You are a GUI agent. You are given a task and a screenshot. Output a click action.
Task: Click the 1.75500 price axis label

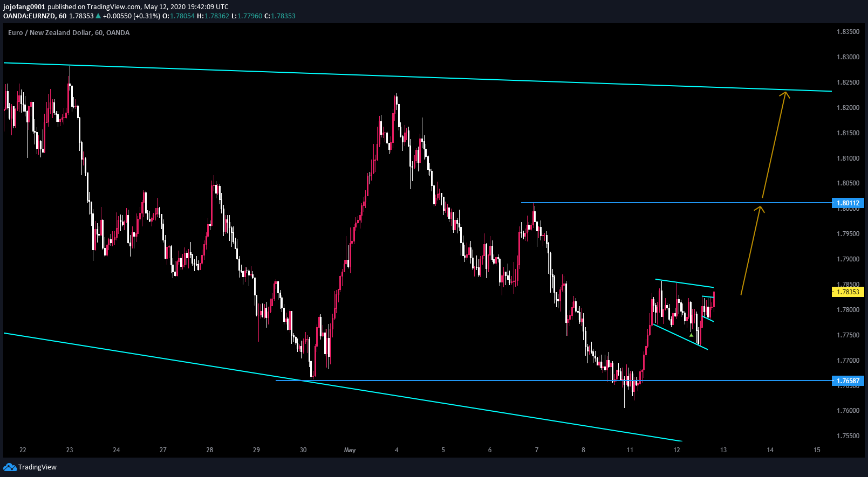pyautogui.click(x=848, y=436)
